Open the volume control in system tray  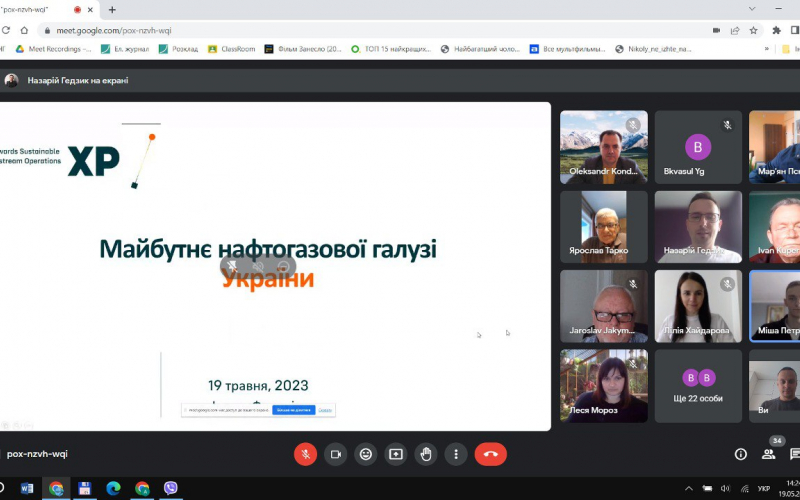[x=725, y=489]
